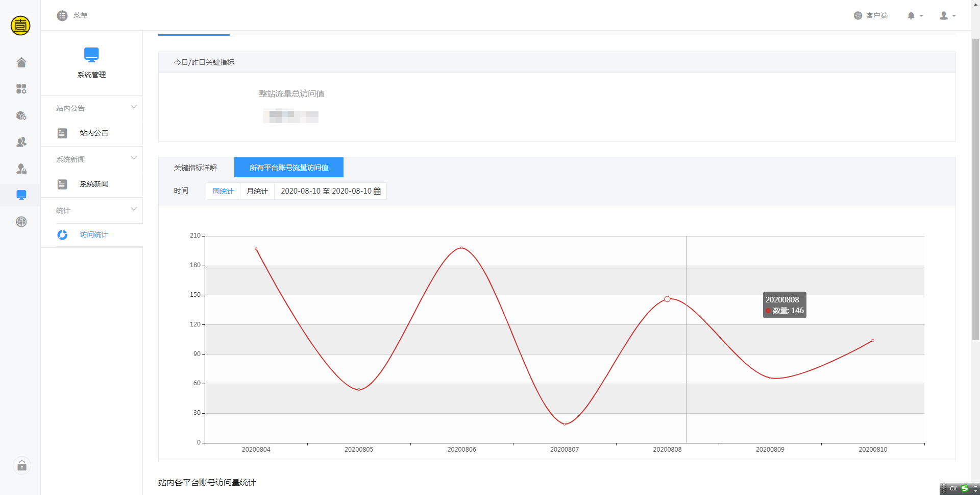Viewport: 980px width, 495px height.
Task: Switch to 关键指标详解 tab
Action: pos(195,168)
